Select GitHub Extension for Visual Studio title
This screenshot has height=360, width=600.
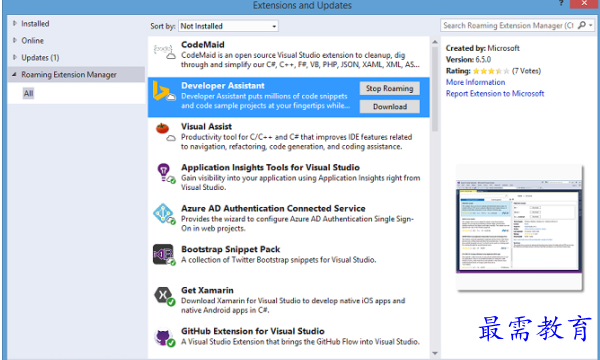(x=253, y=331)
